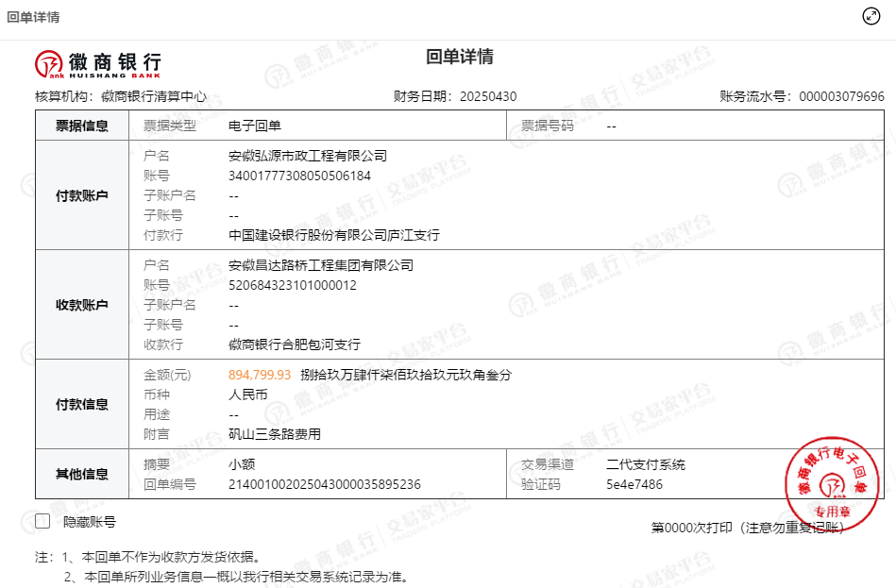Click the finance date 20250430
Screen dimensions: 896x588
coord(487,96)
